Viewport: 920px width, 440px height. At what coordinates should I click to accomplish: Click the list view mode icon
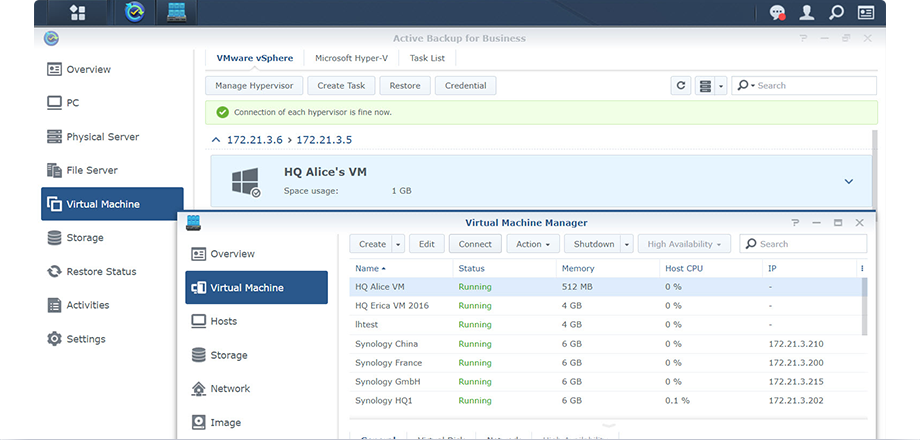pos(705,86)
